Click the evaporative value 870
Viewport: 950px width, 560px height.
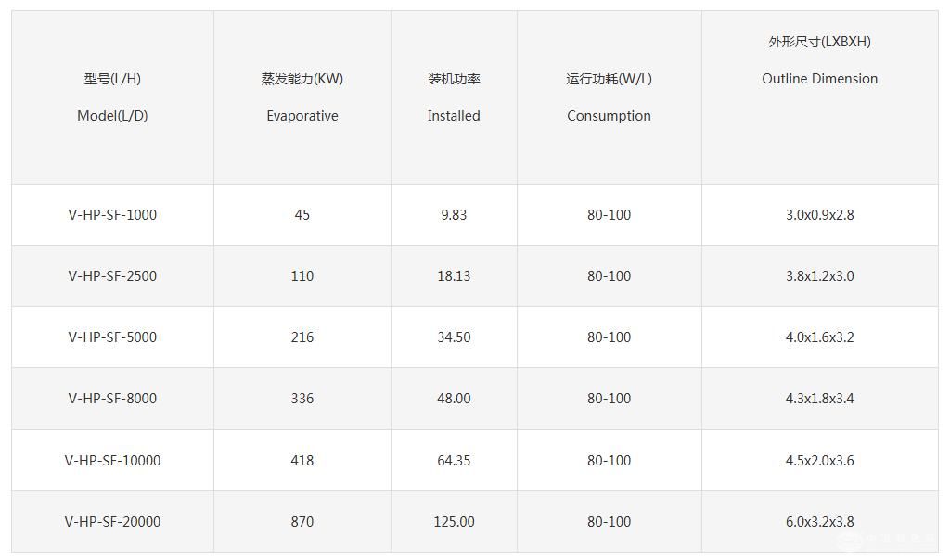(302, 522)
